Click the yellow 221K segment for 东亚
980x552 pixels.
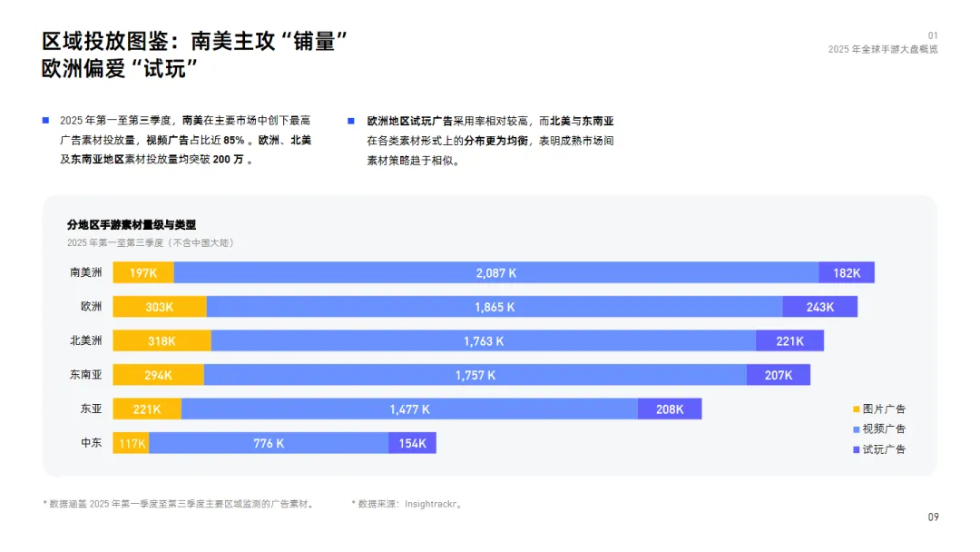pyautogui.click(x=147, y=409)
